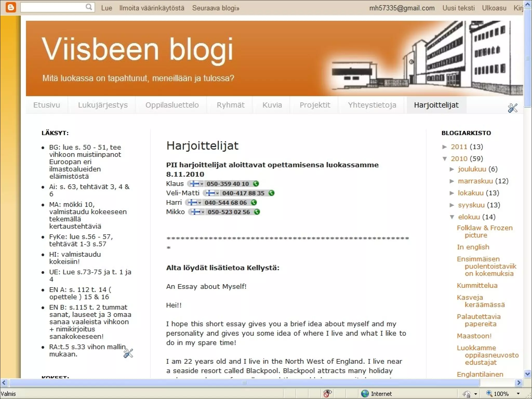This screenshot has height=399, width=532.
Task: Click the privacy blocked-eye icon in status bar
Action: click(x=328, y=394)
